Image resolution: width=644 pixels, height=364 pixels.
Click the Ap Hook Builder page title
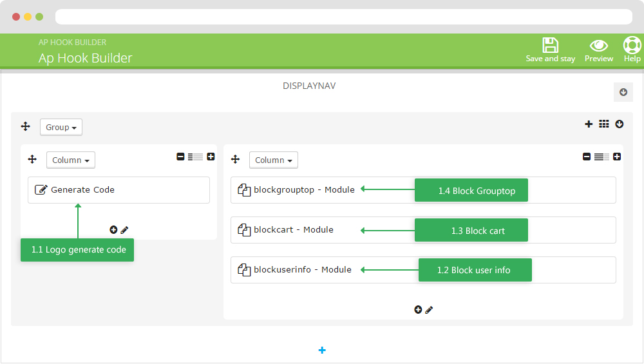click(86, 58)
